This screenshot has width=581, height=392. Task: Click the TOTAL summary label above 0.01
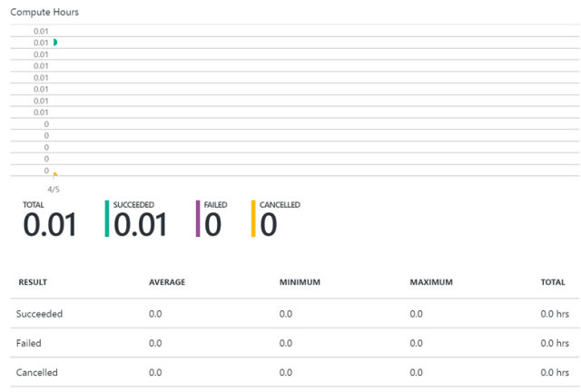coord(34,205)
